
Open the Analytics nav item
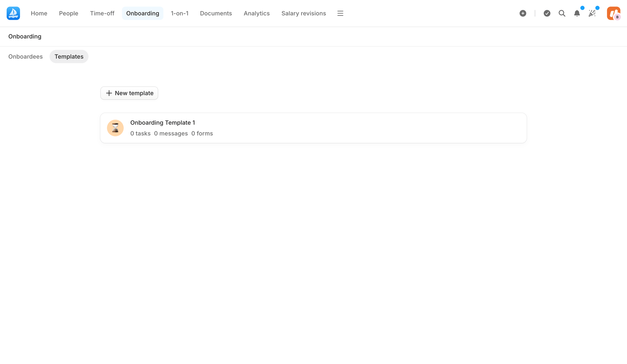[257, 13]
